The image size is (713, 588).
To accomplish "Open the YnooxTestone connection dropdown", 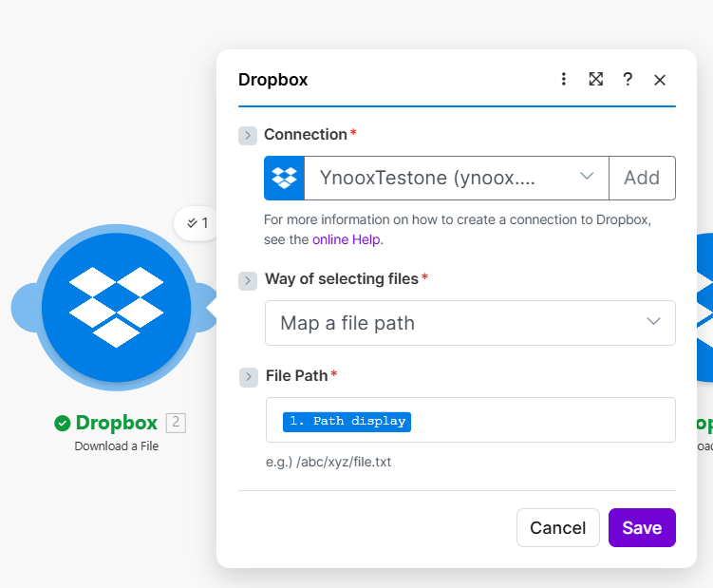I will click(x=456, y=178).
